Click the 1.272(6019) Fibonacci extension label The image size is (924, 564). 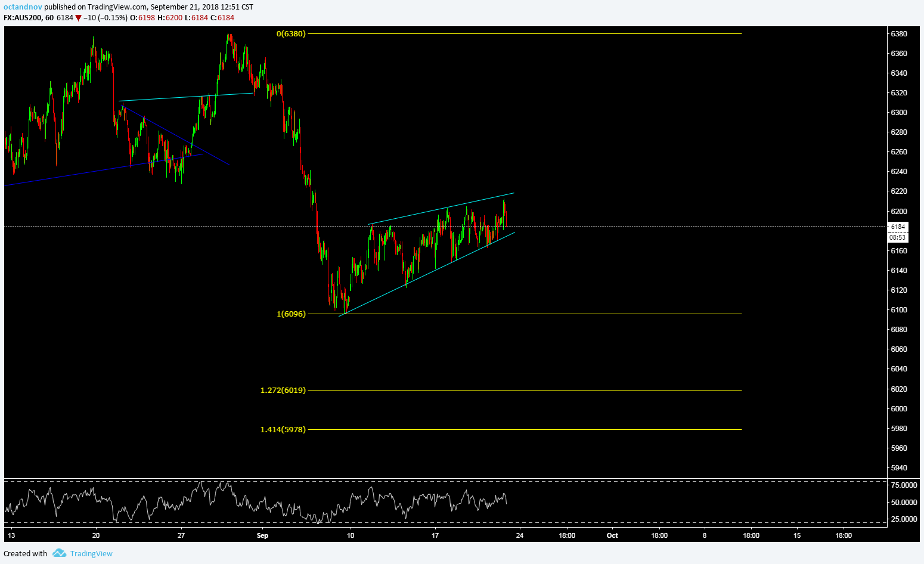coord(283,390)
